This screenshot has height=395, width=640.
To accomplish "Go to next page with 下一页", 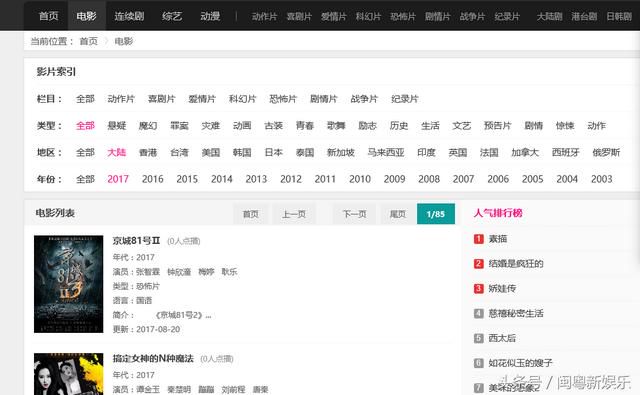I will [354, 214].
